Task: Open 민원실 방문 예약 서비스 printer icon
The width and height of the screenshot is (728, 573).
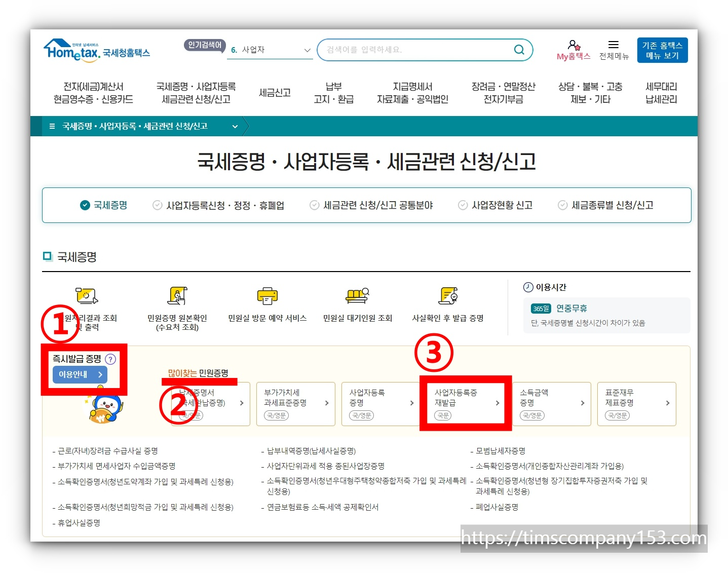Action: coord(267,295)
